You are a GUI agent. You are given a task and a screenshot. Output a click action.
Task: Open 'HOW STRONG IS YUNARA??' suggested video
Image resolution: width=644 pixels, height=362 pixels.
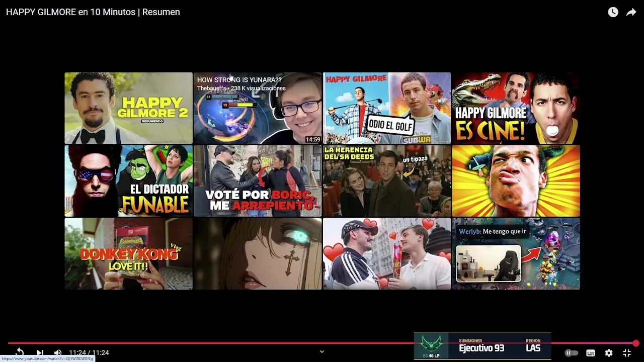click(258, 108)
